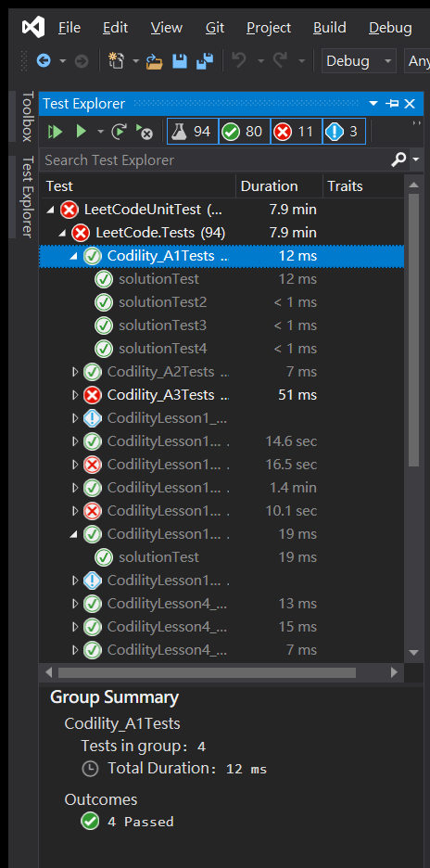The image size is (430, 868).
Task: Click the passed icon beside solutionTest2
Action: [104, 302]
